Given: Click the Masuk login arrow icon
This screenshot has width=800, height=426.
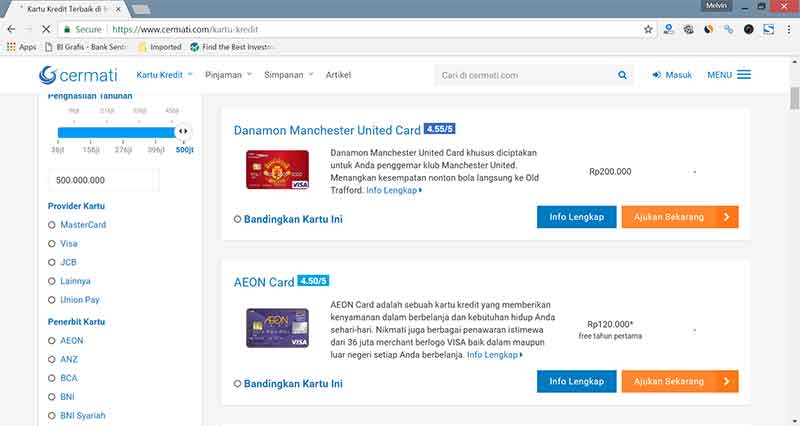Looking at the screenshot, I should [657, 74].
